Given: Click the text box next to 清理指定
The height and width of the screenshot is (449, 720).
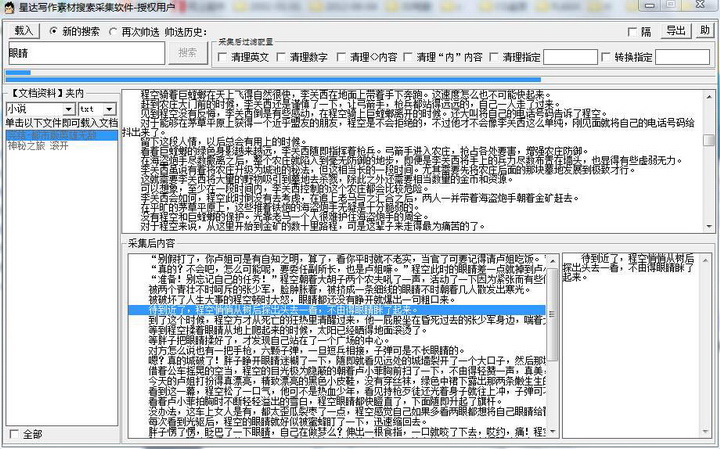Looking at the screenshot, I should [570, 57].
